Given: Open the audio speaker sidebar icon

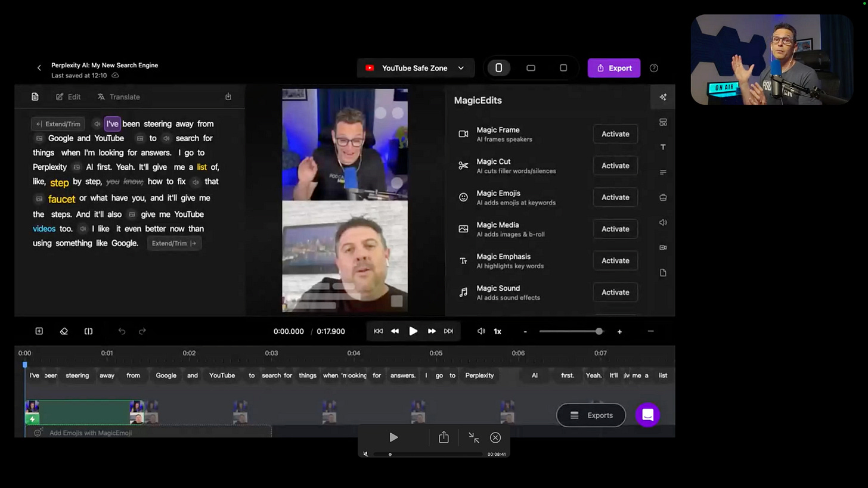Looking at the screenshot, I should point(663,222).
